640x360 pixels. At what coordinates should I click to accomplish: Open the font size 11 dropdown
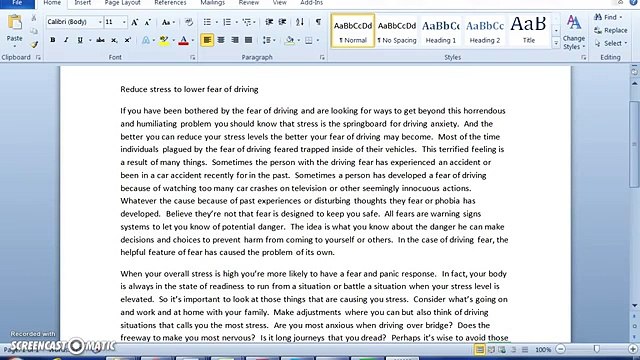pyautogui.click(x=124, y=22)
